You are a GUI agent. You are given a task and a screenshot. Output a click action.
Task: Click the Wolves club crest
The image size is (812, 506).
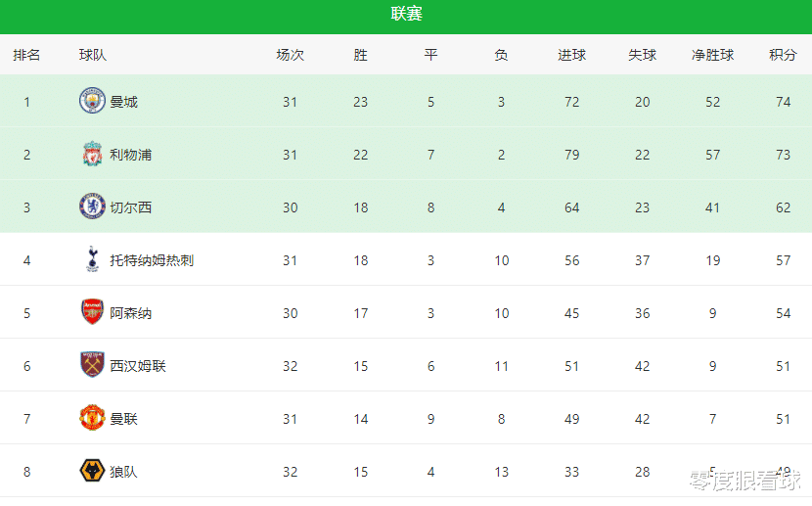pos(92,470)
